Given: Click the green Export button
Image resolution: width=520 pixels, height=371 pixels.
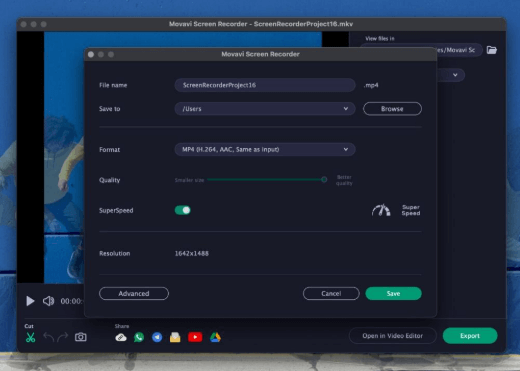Looking at the screenshot, I should [x=470, y=336].
